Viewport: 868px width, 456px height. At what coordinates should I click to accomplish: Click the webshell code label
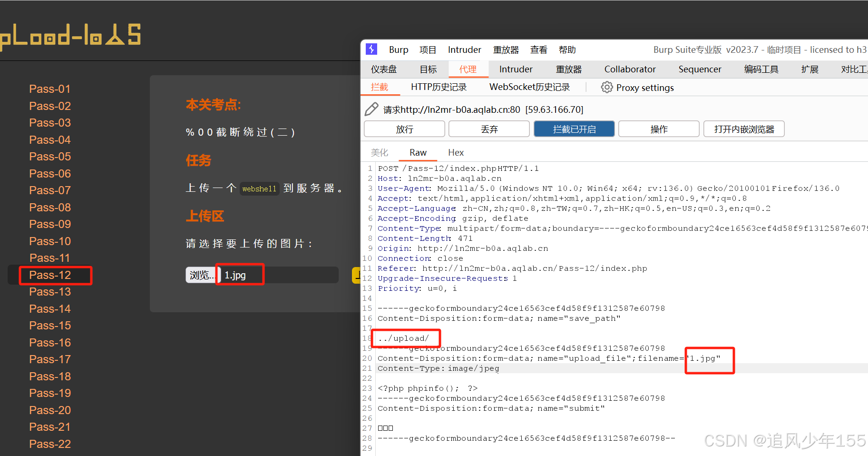click(x=259, y=188)
